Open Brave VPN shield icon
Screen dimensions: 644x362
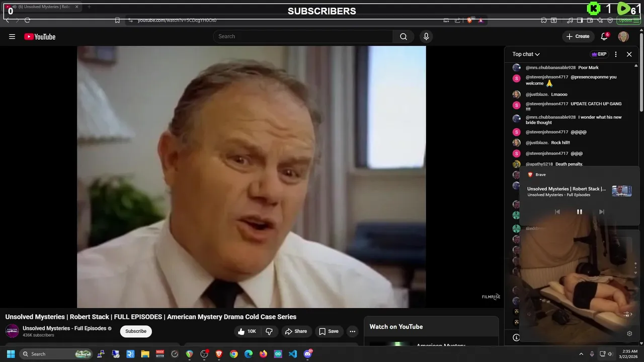(610, 20)
